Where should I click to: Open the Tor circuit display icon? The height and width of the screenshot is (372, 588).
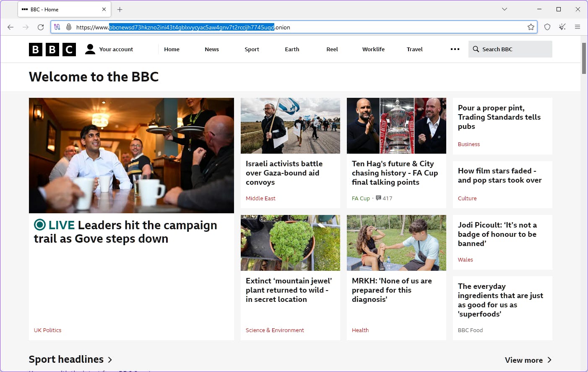(x=57, y=27)
